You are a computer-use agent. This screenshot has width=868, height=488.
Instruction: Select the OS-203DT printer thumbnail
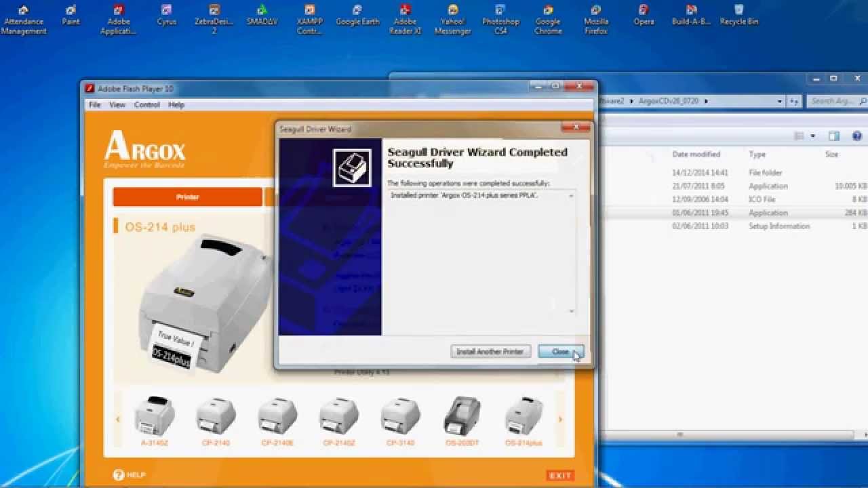click(462, 422)
